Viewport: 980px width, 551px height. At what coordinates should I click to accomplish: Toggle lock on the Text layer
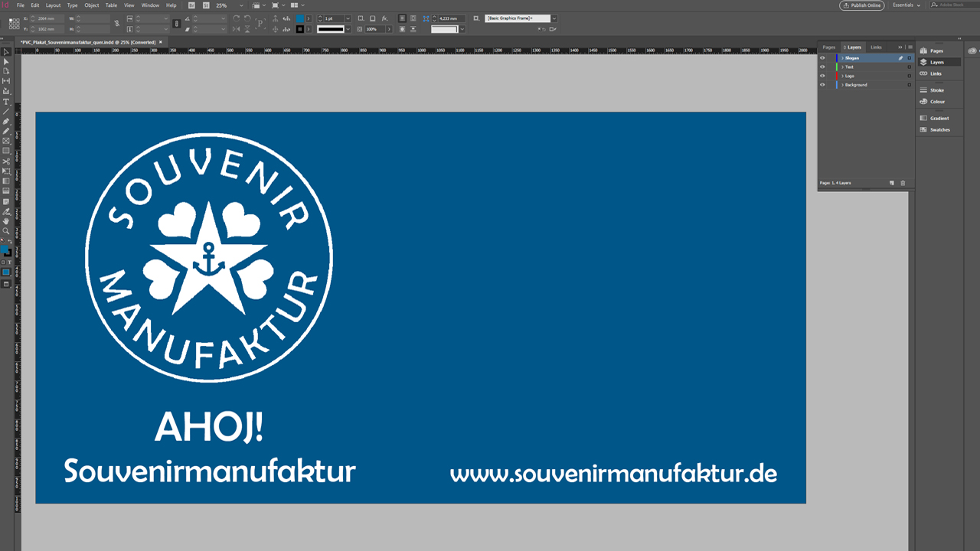point(831,67)
